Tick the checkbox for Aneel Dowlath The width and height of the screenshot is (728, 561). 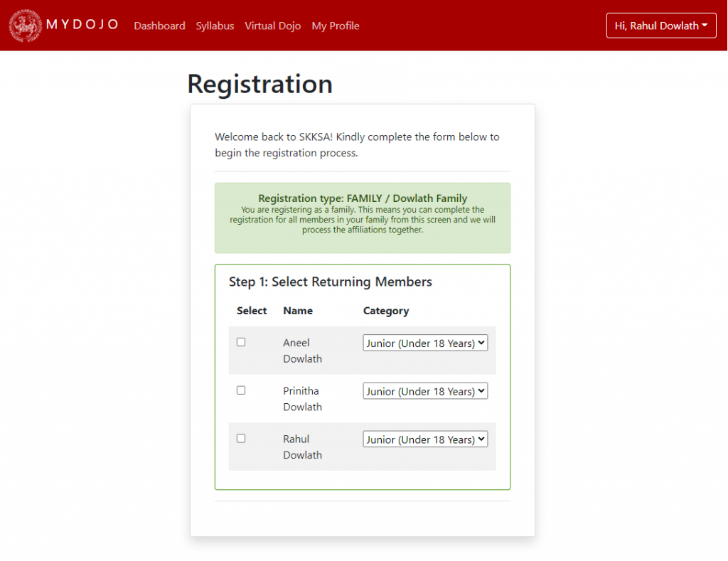coord(241,342)
